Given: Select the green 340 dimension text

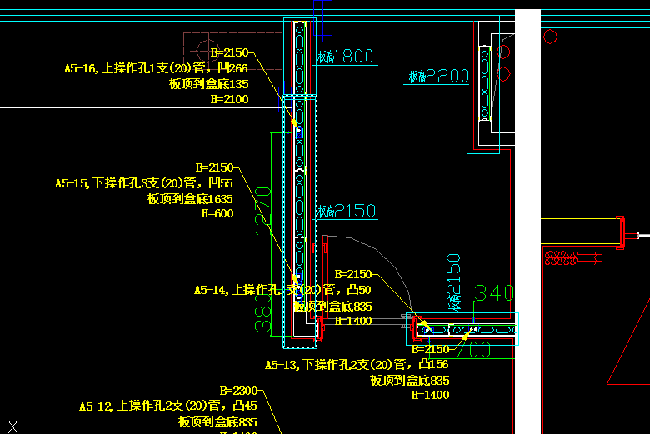Looking at the screenshot, I should (494, 293).
